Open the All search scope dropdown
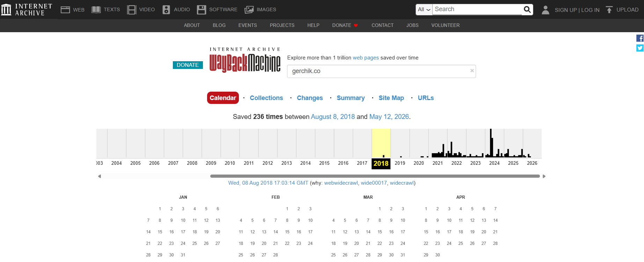644x262 pixels. 424,9
